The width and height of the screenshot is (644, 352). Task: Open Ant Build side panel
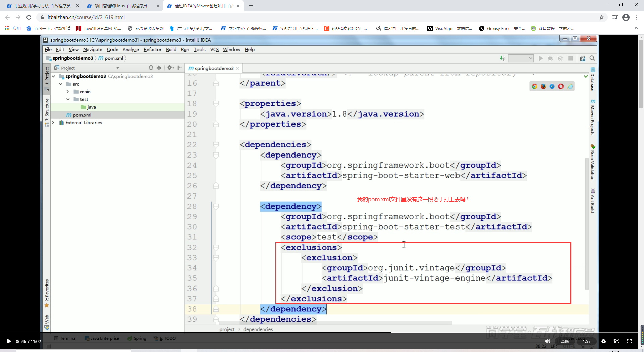(593, 201)
